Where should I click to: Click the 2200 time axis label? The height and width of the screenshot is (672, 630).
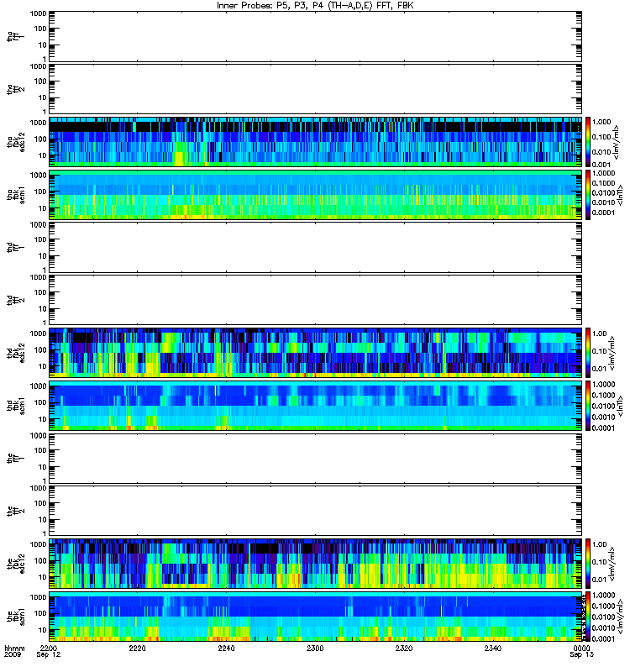pyautogui.click(x=49, y=648)
